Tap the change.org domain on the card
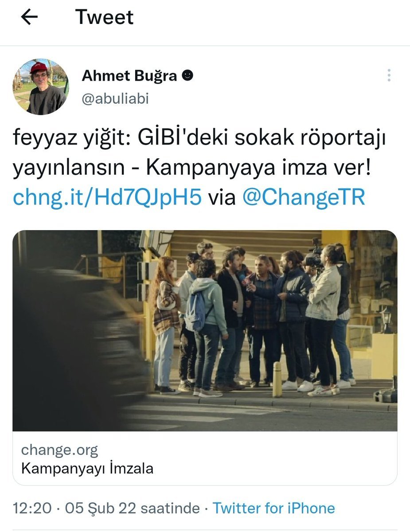 [59, 450]
